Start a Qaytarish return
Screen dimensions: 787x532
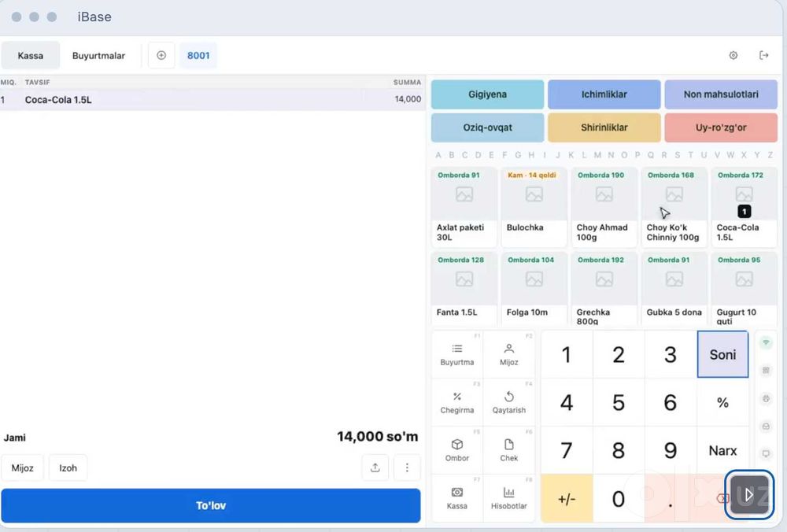pyautogui.click(x=509, y=402)
